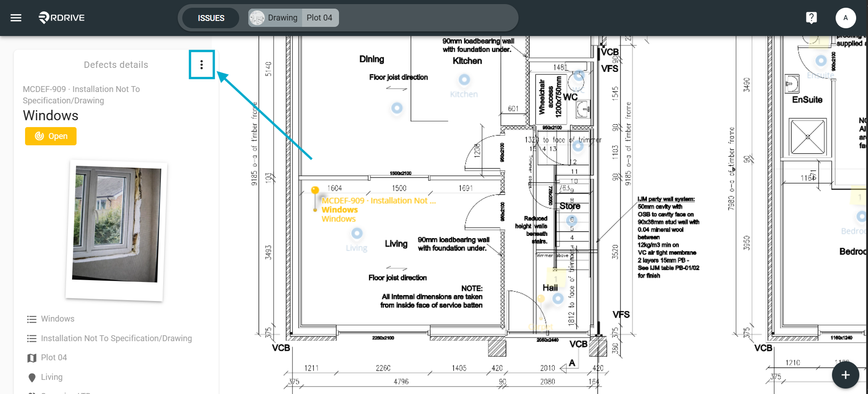Select the Living location pin on drawing

(x=357, y=233)
